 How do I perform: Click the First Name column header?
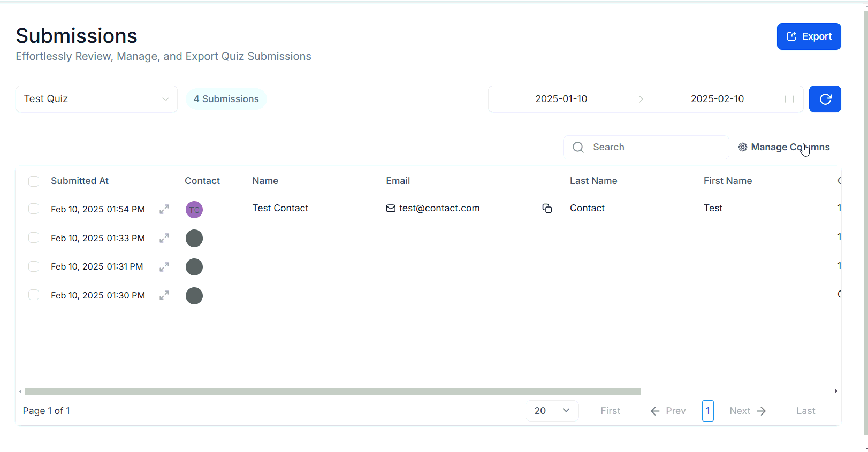[x=728, y=181]
